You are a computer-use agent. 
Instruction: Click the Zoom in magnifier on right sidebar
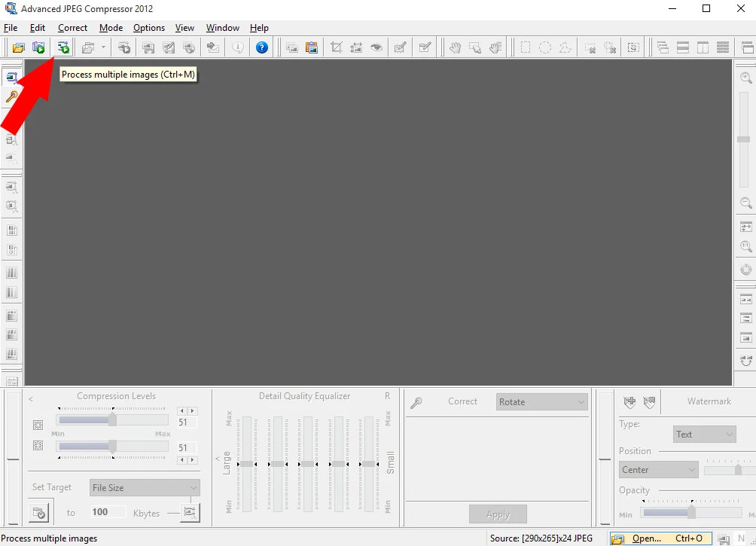(746, 78)
